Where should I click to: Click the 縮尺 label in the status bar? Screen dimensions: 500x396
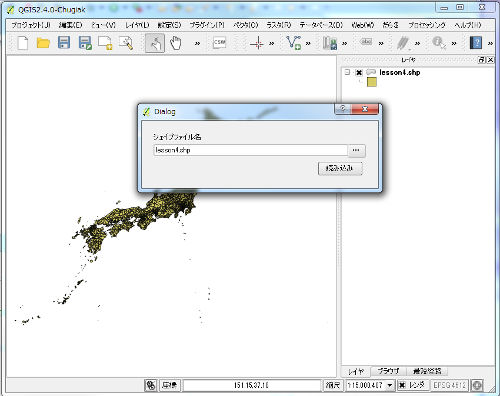333,385
